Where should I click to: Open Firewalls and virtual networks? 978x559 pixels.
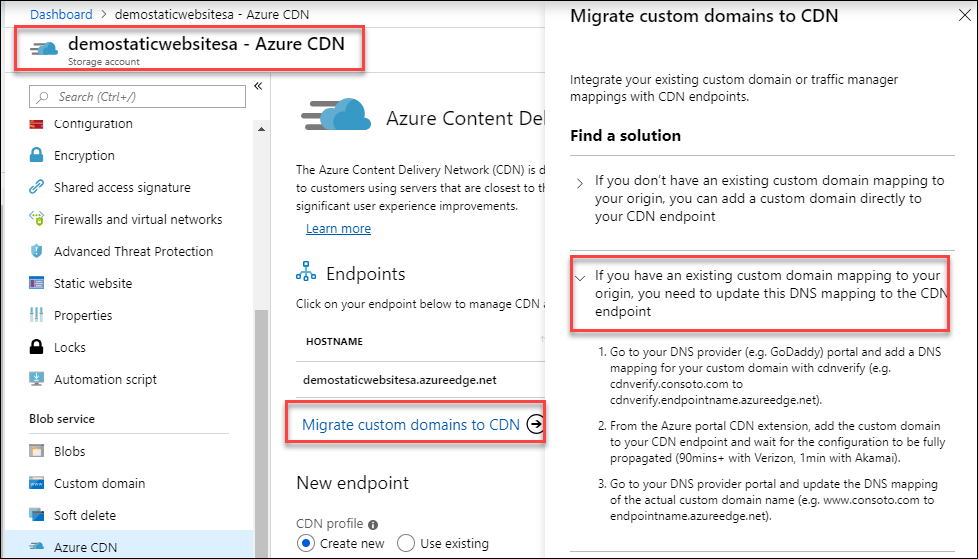pos(138,219)
